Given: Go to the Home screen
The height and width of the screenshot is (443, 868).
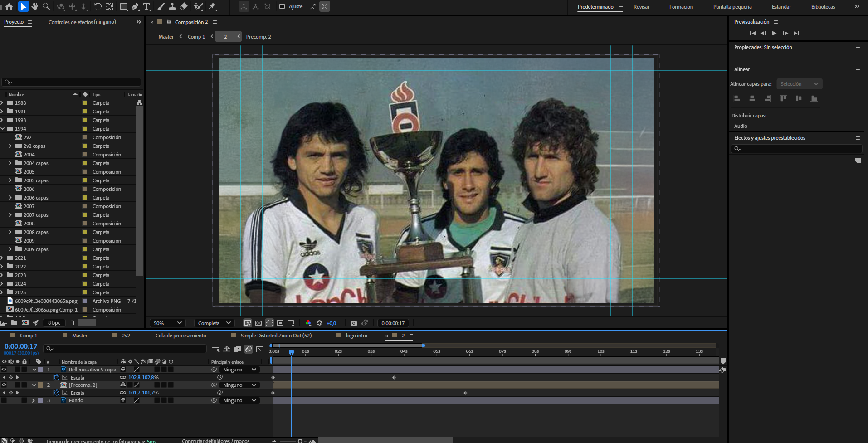Looking at the screenshot, I should pos(9,6).
